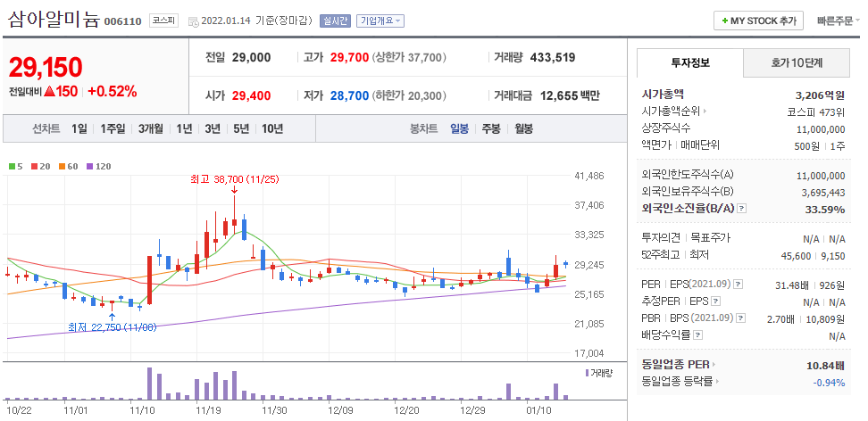
Task: Click the 저가 value 28,700
Action: point(349,95)
